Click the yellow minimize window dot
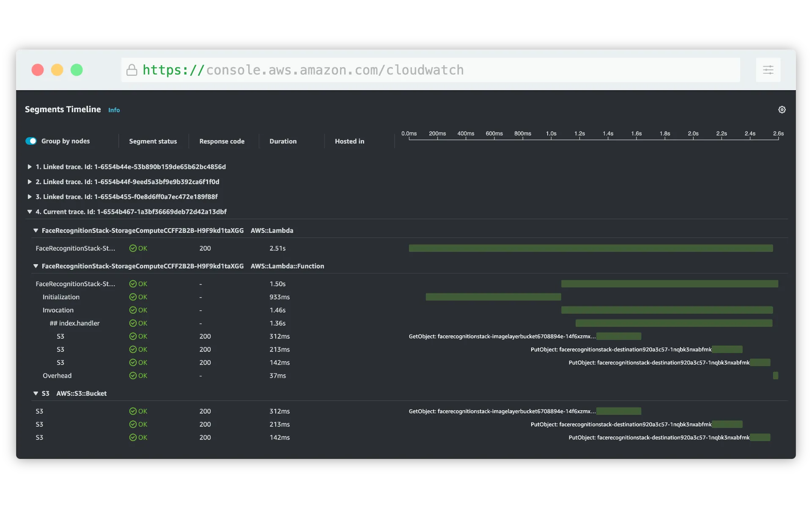 pos(57,70)
